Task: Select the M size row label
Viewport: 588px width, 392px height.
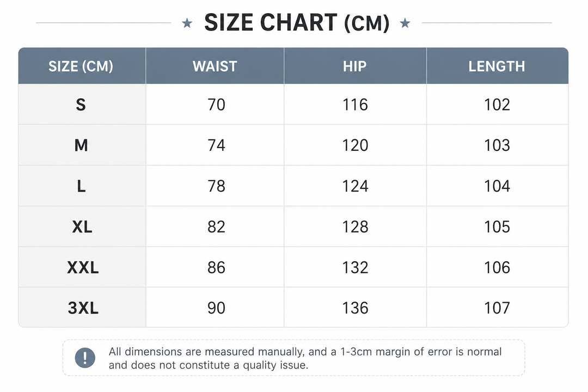Action: click(81, 145)
